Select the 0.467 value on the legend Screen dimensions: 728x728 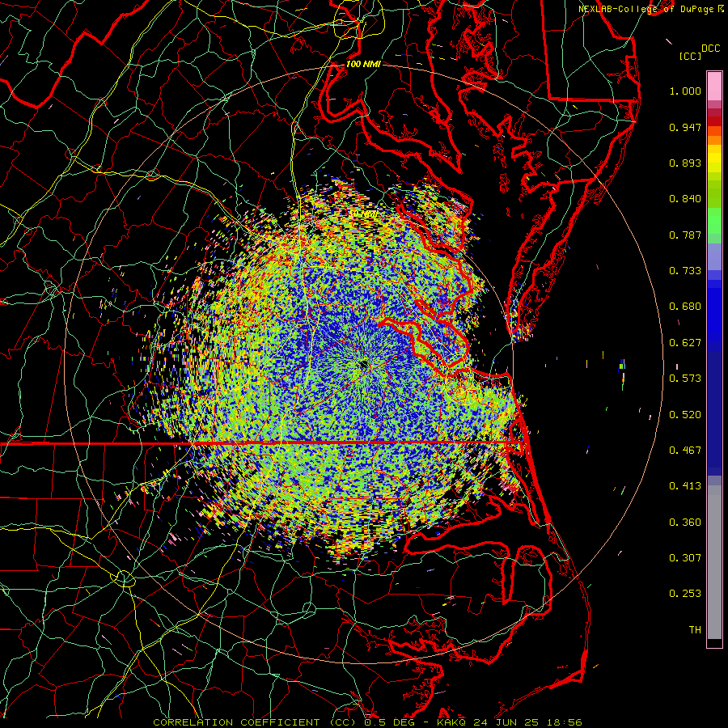tap(685, 451)
